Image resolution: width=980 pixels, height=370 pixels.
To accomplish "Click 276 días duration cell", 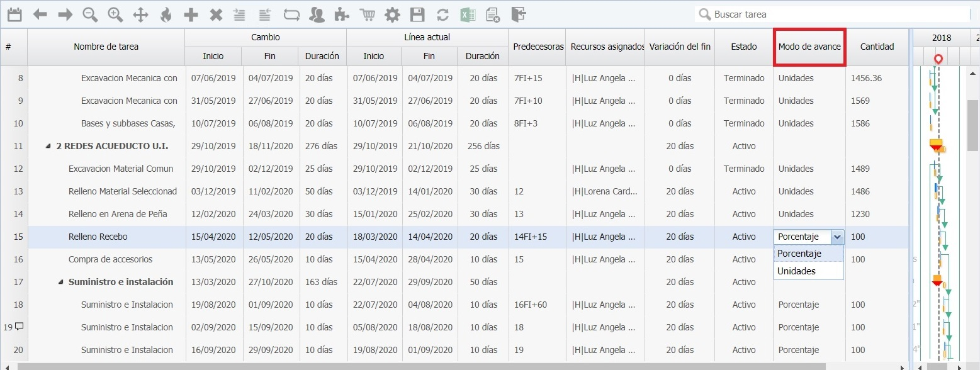I will (x=321, y=146).
